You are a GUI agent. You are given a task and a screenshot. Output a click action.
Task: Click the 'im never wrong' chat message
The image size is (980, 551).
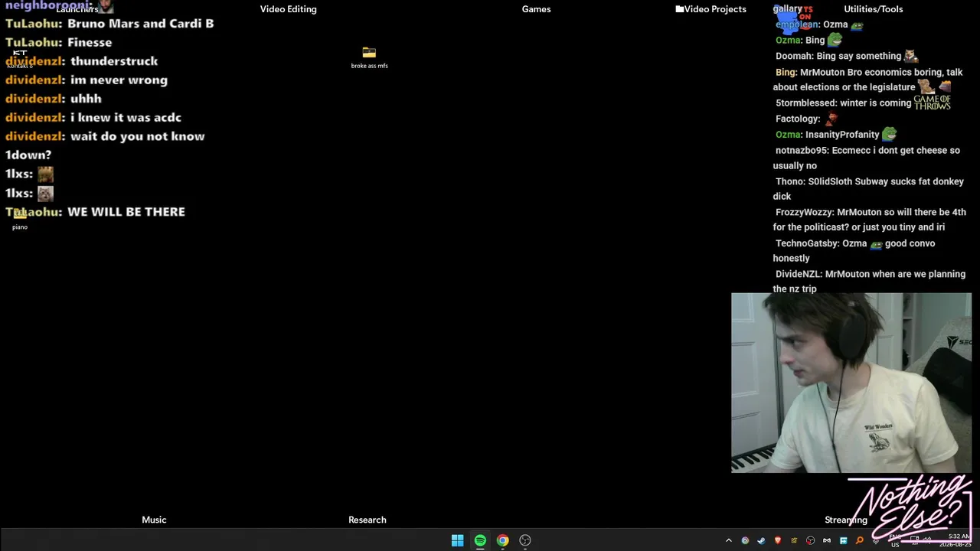click(x=87, y=80)
